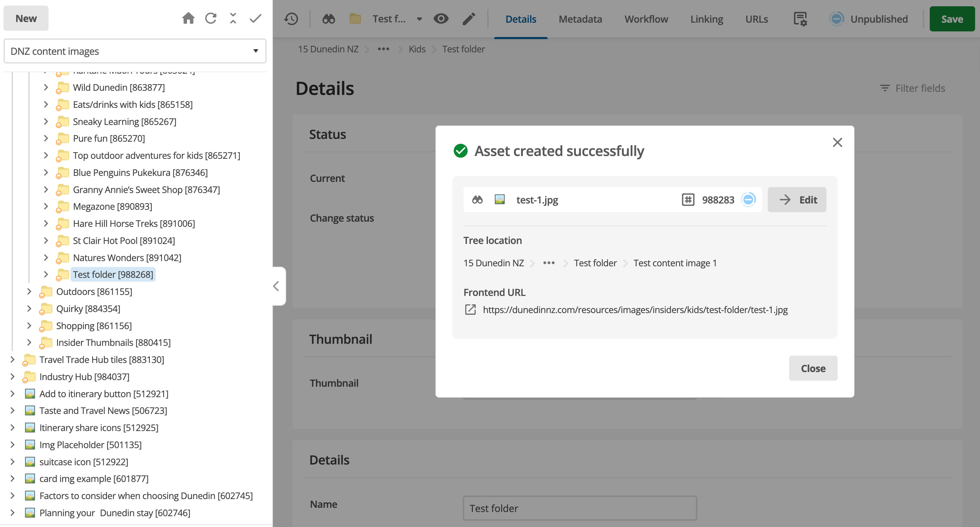Click the pencil edit icon
The height and width of the screenshot is (527, 980).
(x=469, y=18)
